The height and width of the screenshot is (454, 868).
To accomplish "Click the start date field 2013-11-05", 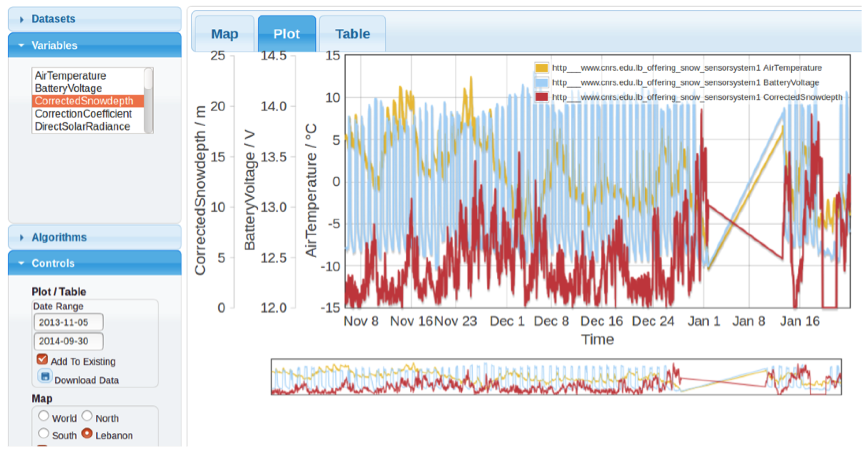I will [68, 322].
